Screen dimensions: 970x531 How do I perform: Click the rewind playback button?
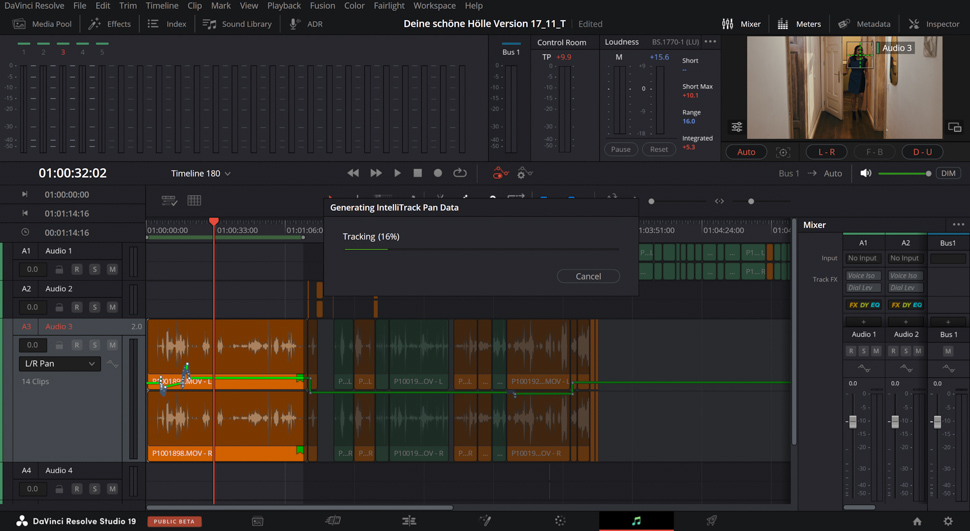point(353,173)
